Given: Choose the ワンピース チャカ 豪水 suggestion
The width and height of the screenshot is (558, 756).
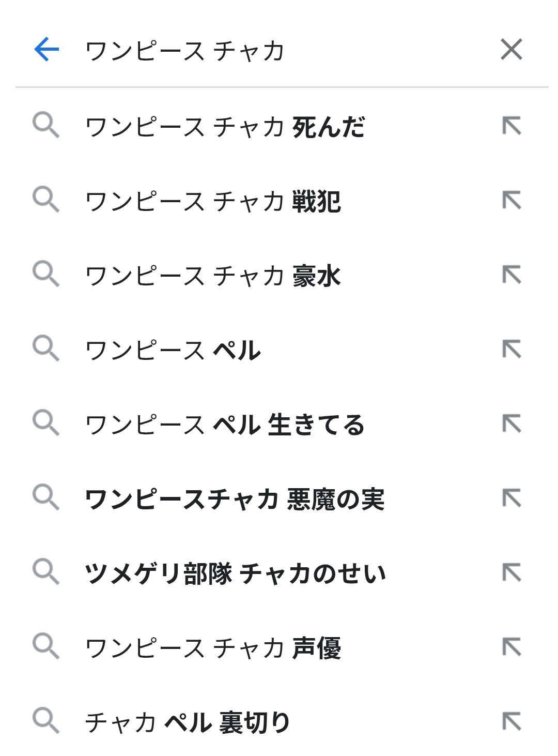Looking at the screenshot, I should pos(213,276).
